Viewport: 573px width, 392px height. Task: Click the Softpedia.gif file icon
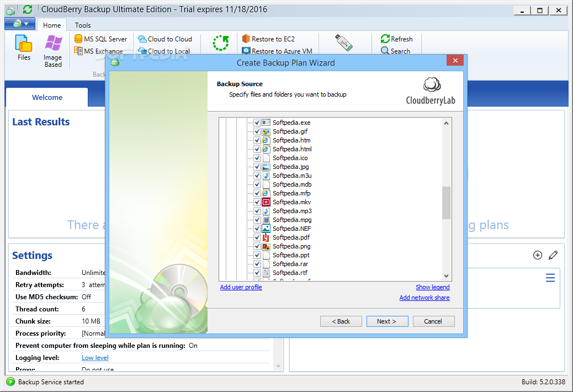tap(266, 131)
